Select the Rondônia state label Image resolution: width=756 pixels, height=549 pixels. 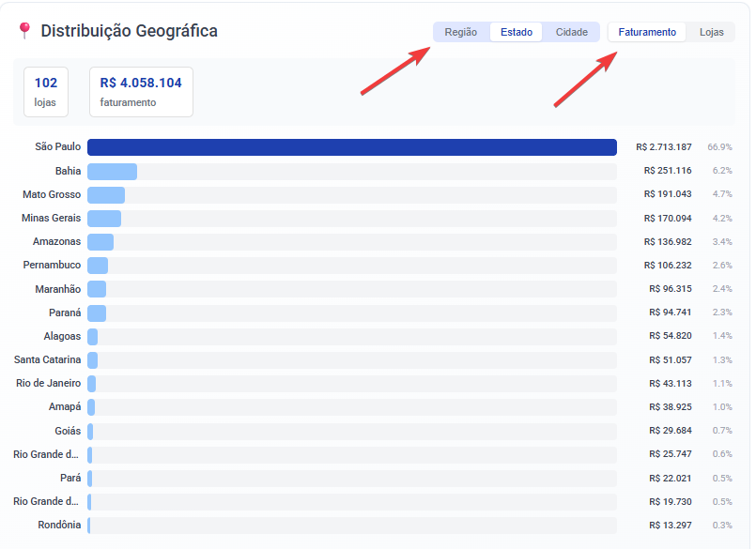click(59, 525)
